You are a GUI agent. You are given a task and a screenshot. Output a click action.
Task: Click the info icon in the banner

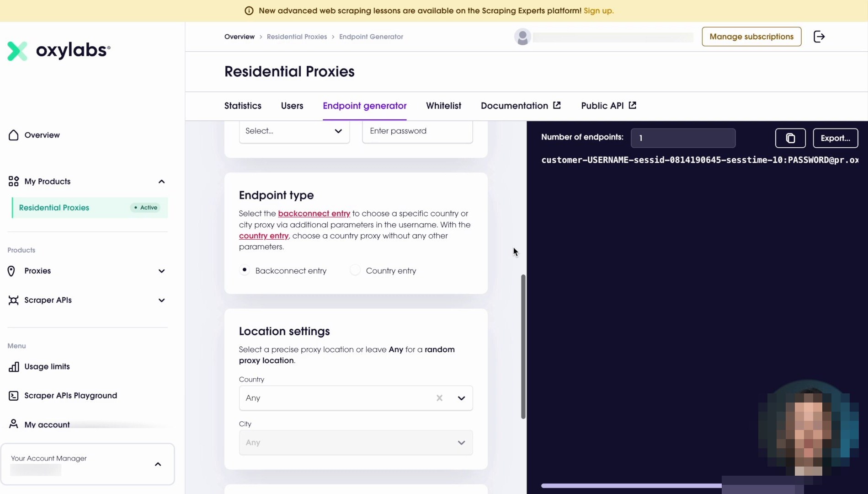(x=249, y=11)
